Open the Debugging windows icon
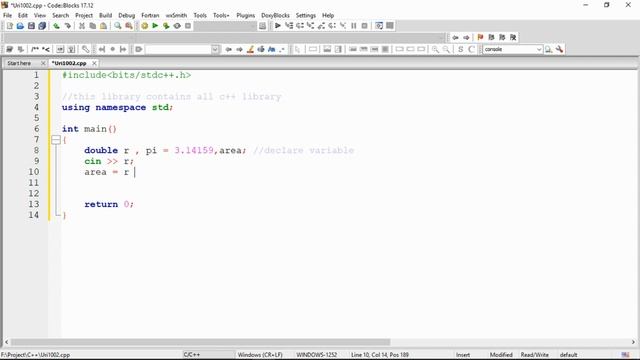Image resolution: width=640 pixels, height=360 pixels. pyautogui.click(x=379, y=26)
